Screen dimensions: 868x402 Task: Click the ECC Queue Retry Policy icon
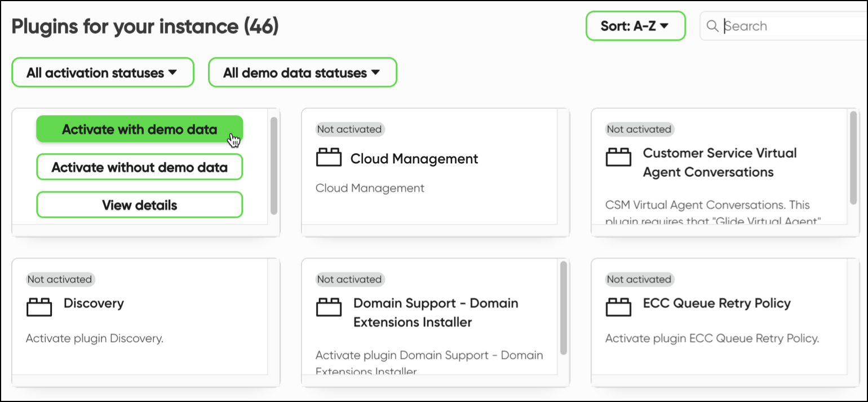pyautogui.click(x=618, y=307)
